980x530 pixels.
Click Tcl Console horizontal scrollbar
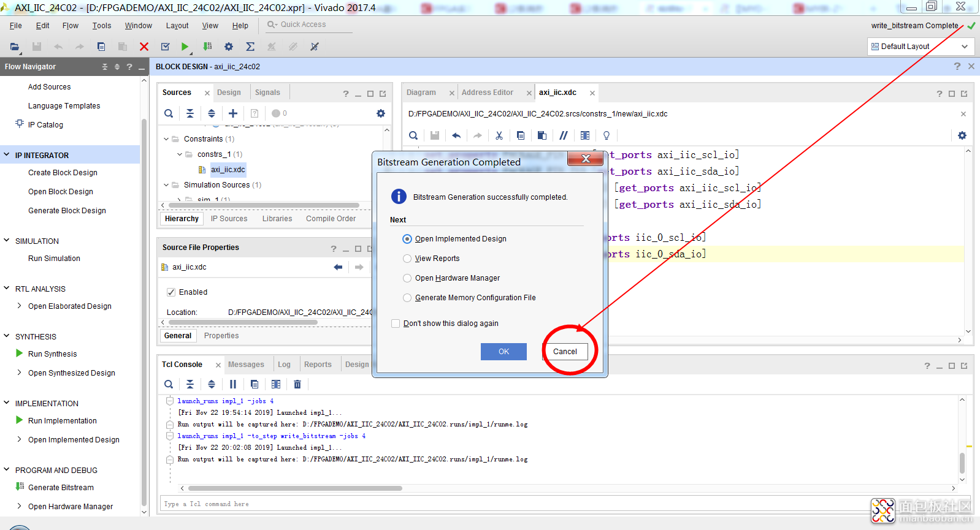[295, 488]
